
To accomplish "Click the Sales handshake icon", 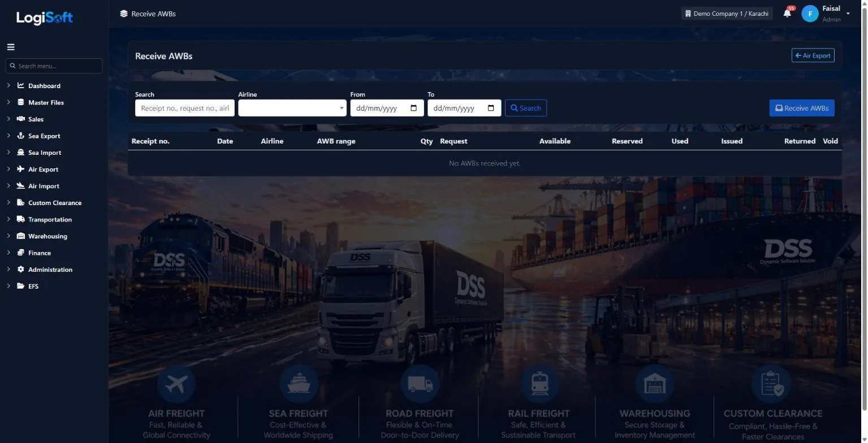I will (21, 119).
